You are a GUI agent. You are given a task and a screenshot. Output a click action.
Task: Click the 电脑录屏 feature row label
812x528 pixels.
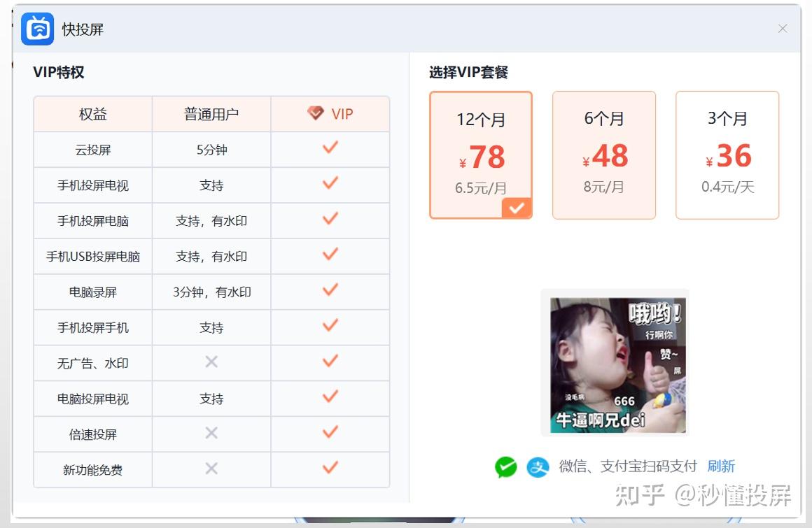[92, 292]
